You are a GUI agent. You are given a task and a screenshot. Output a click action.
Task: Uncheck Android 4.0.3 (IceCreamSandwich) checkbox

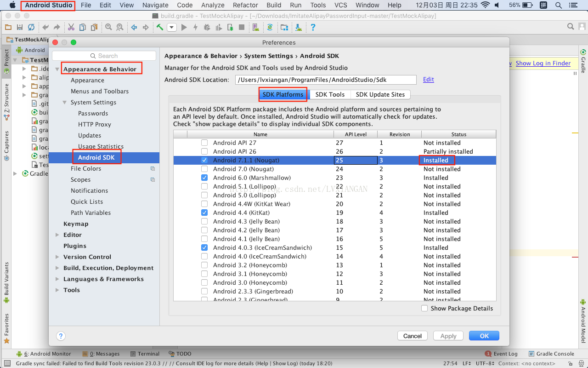click(204, 247)
